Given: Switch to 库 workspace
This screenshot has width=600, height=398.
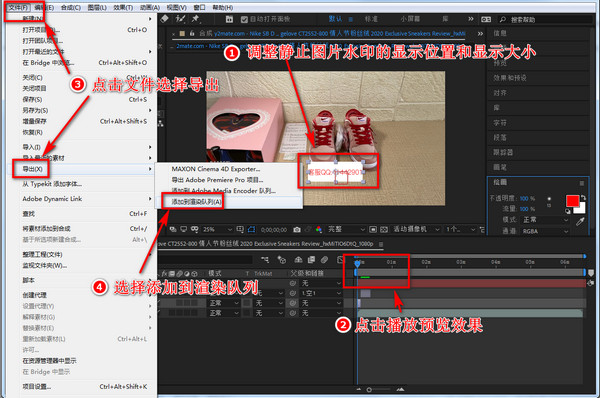Looking at the screenshot, I should coord(445,19).
